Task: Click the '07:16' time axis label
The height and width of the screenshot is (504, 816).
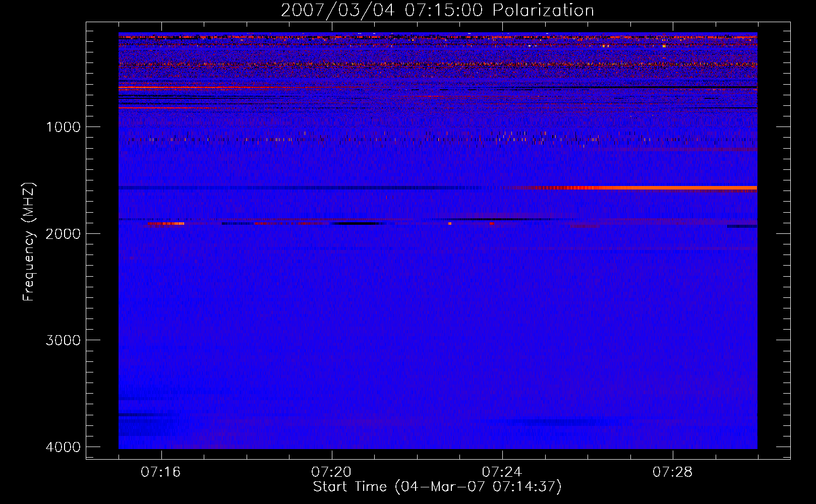Action: tap(161, 472)
